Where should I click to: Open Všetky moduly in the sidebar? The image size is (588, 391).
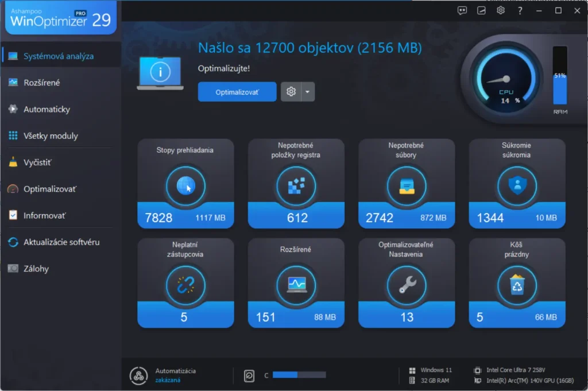click(61, 136)
